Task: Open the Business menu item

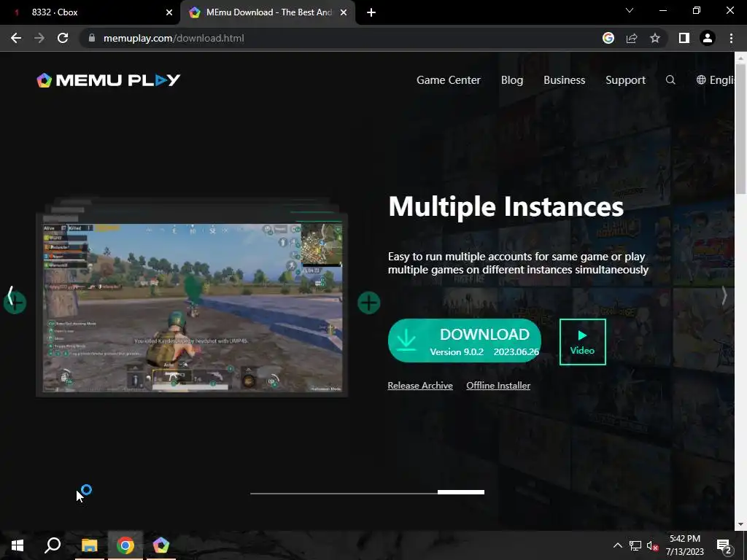Action: [x=564, y=80]
